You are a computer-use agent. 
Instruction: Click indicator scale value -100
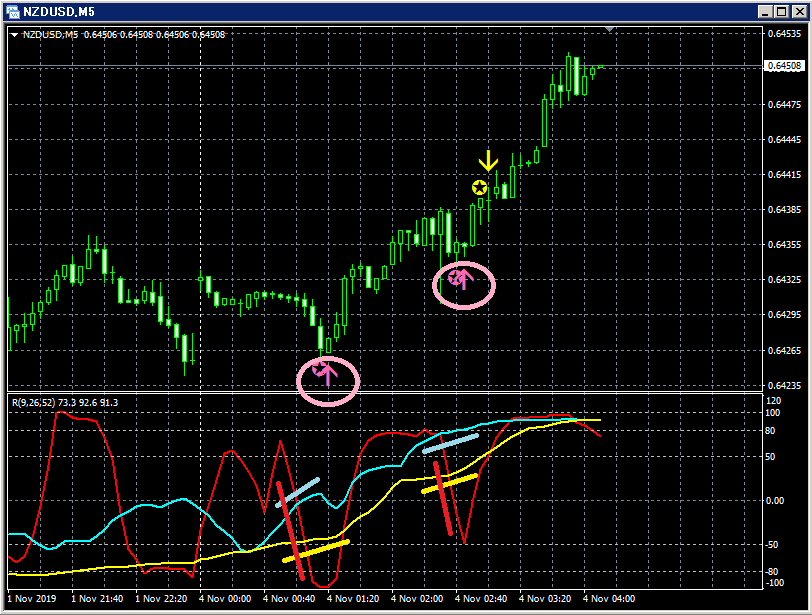(x=775, y=582)
